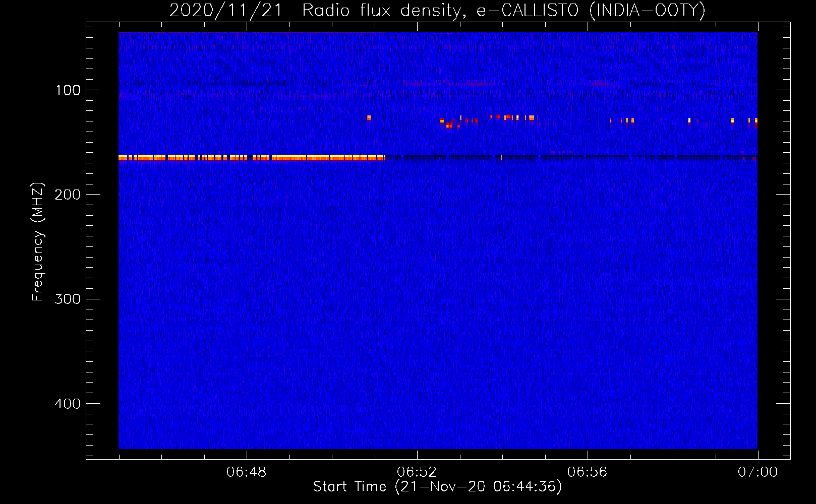Viewport: 816px width, 504px height.
Task: Click the 07:00 time tick label
Action: pos(757,472)
